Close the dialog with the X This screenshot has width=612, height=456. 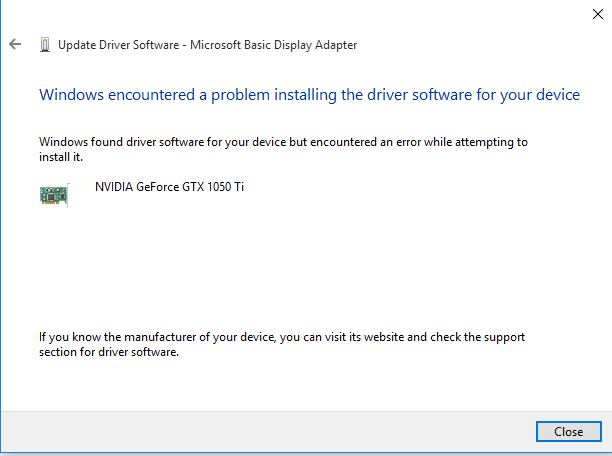point(598,14)
